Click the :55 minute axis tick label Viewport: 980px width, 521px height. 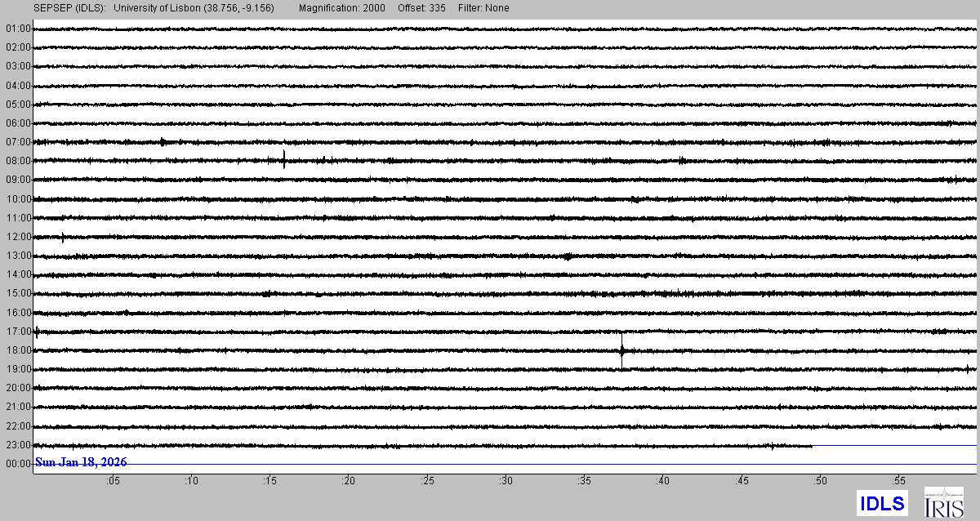click(899, 481)
